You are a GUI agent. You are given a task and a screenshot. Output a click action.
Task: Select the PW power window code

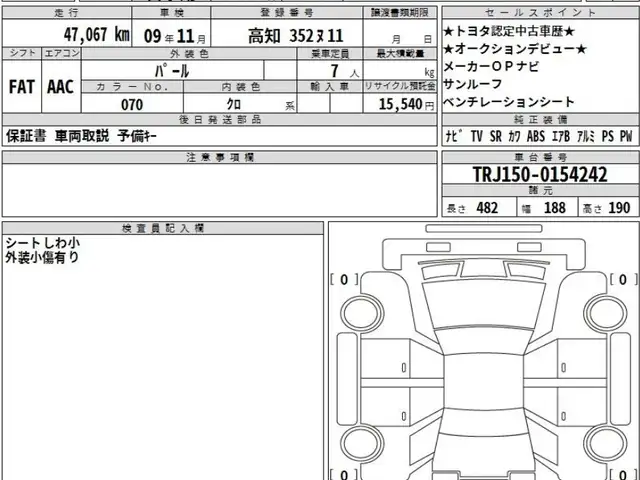[x=626, y=136]
